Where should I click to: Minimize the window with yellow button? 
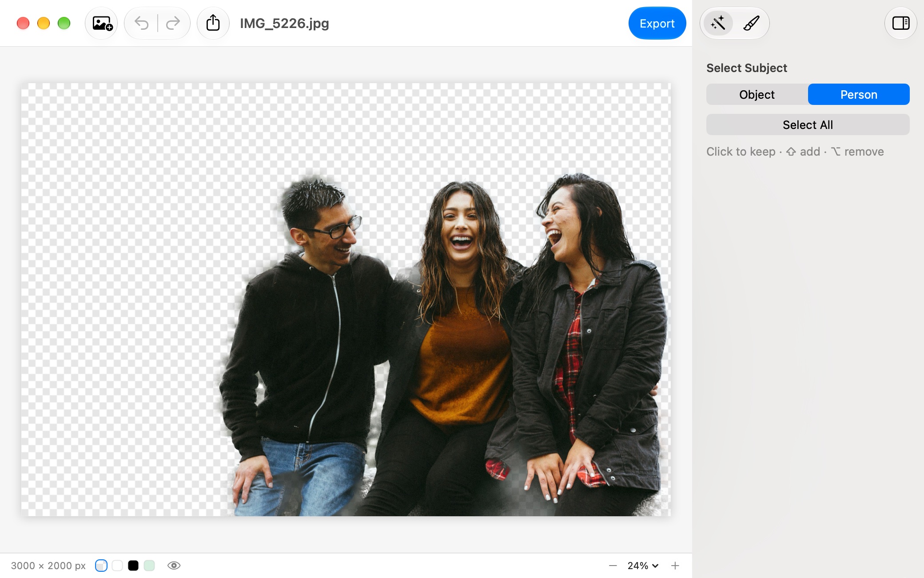44,23
